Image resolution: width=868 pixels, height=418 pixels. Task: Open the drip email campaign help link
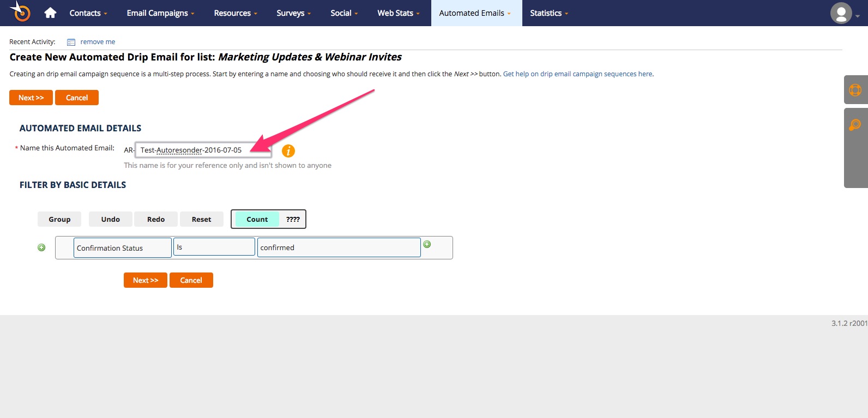577,74
